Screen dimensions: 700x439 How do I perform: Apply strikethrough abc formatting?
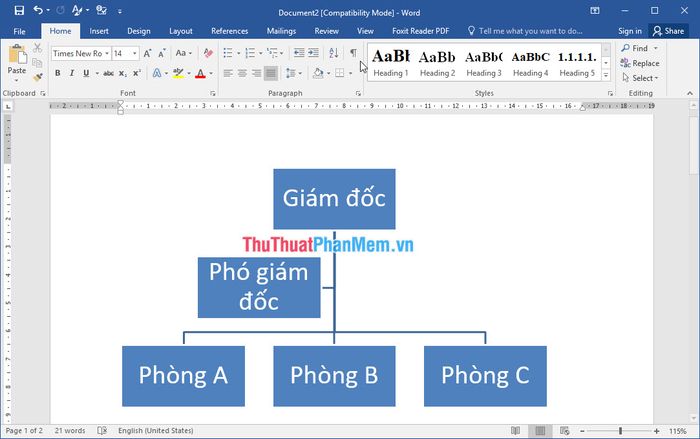(108, 73)
